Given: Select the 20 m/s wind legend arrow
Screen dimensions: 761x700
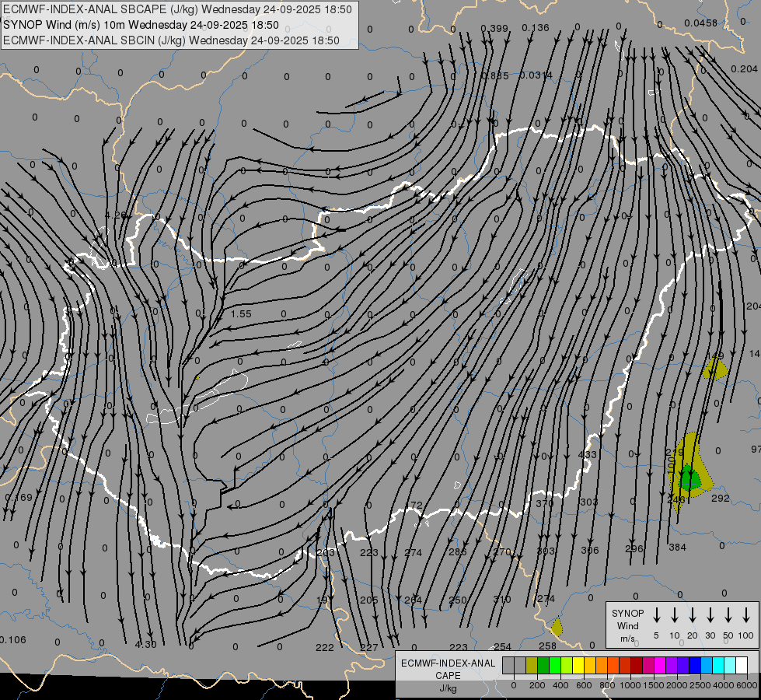Looking at the screenshot, I should pyautogui.click(x=692, y=615).
